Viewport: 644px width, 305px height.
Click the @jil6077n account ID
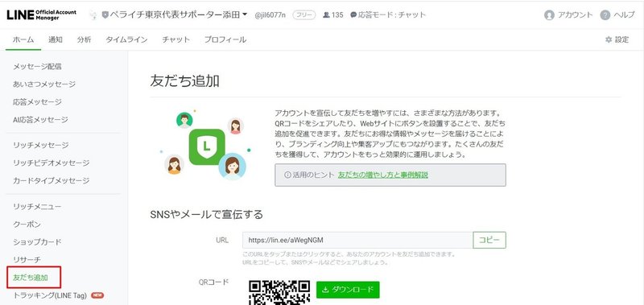(x=270, y=15)
